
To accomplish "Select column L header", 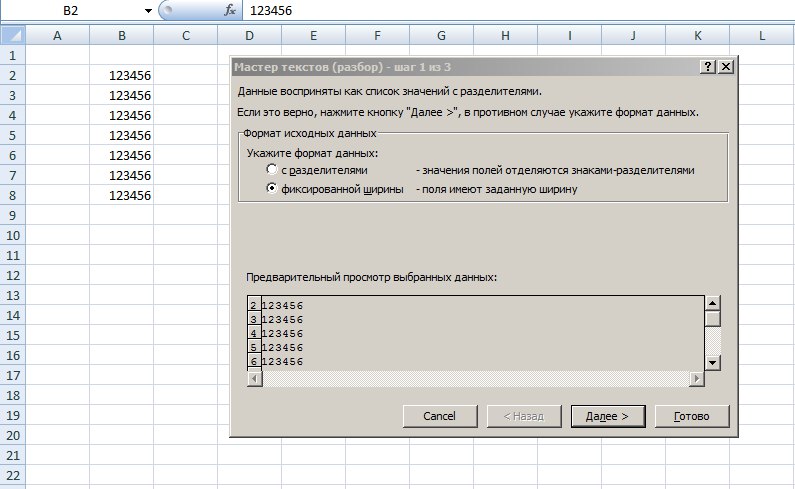I will (762, 36).
